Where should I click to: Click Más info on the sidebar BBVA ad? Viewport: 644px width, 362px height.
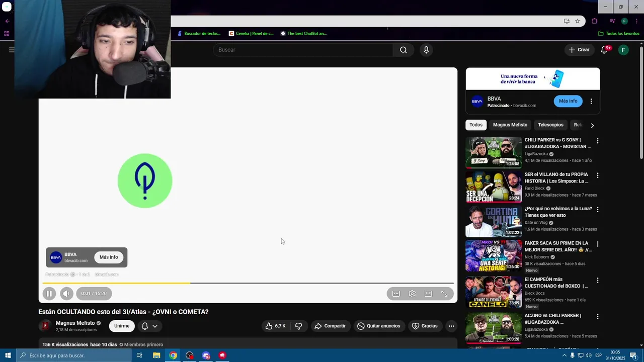click(568, 101)
